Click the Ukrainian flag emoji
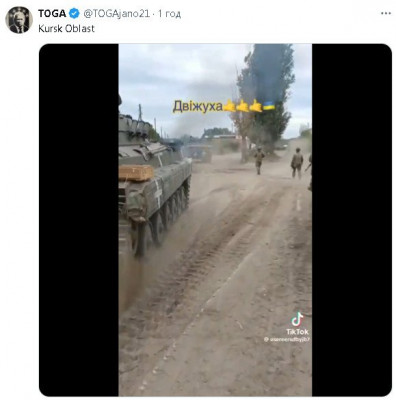 269,106
